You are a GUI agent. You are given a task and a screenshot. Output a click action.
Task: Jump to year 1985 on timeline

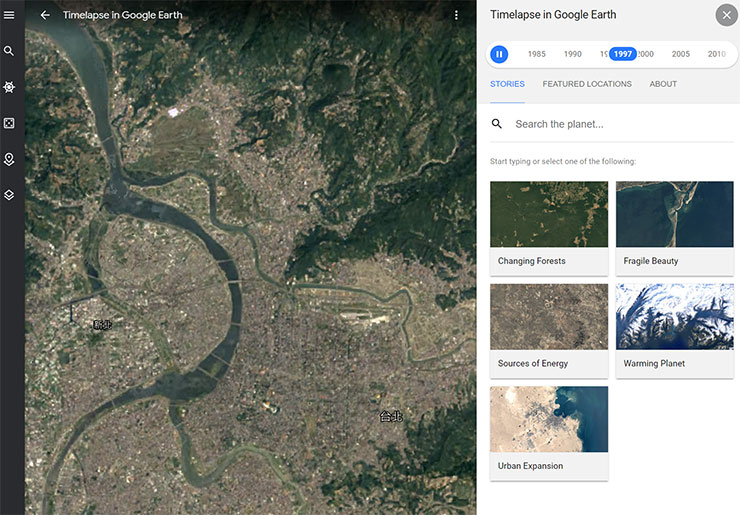tap(537, 54)
